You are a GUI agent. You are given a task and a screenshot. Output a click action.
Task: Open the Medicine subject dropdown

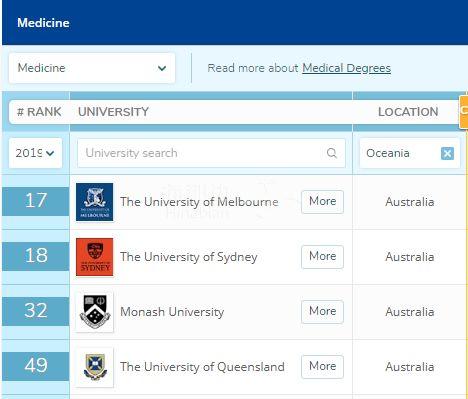coord(92,68)
